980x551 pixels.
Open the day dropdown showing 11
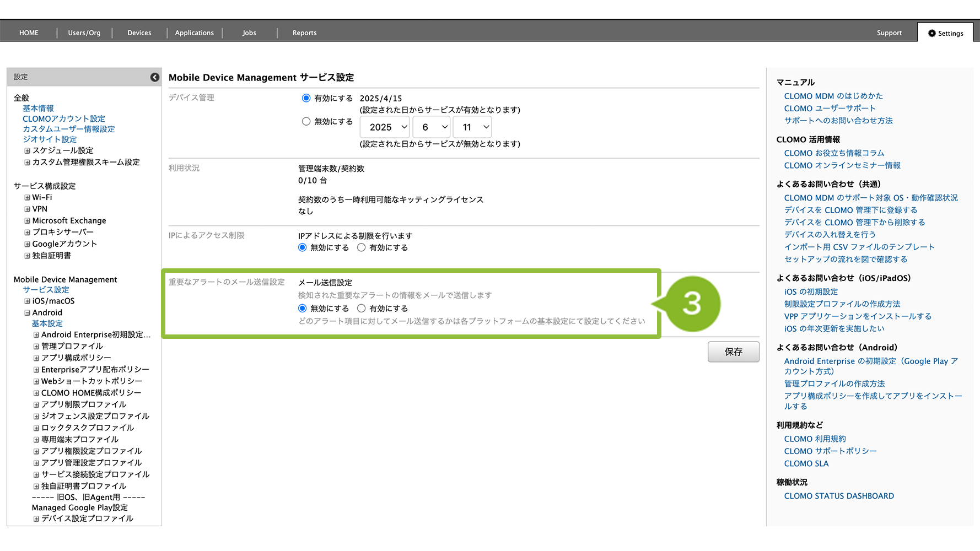pyautogui.click(x=472, y=127)
